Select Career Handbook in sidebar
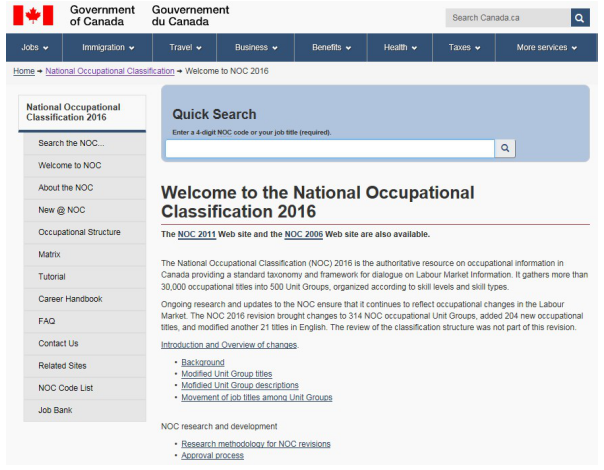This screenshot has width=604, height=470. [85, 299]
